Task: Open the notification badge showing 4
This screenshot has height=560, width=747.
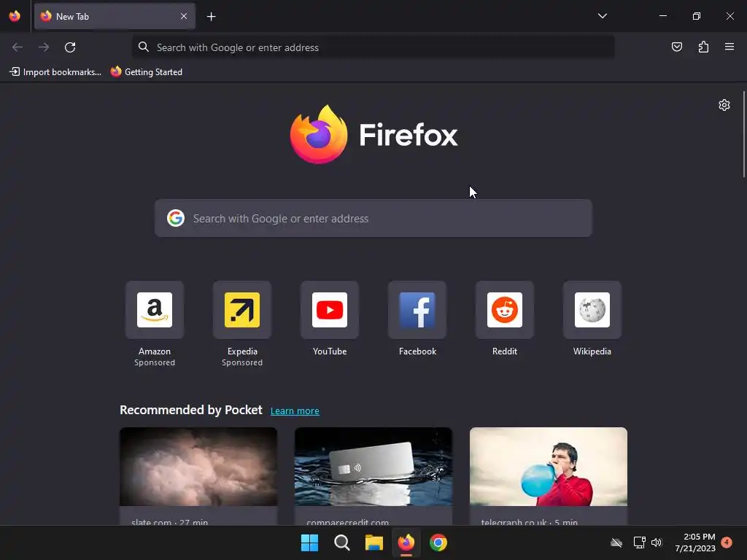Action: click(x=727, y=542)
